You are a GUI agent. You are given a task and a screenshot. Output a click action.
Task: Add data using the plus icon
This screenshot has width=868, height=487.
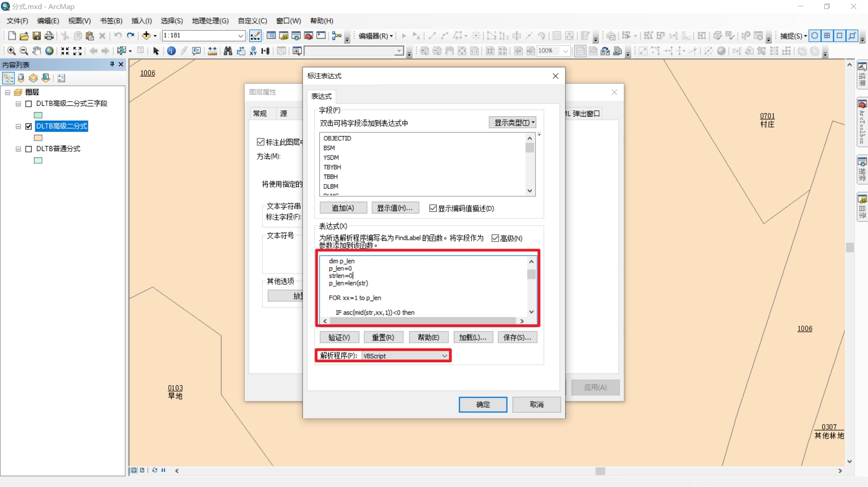[146, 36]
